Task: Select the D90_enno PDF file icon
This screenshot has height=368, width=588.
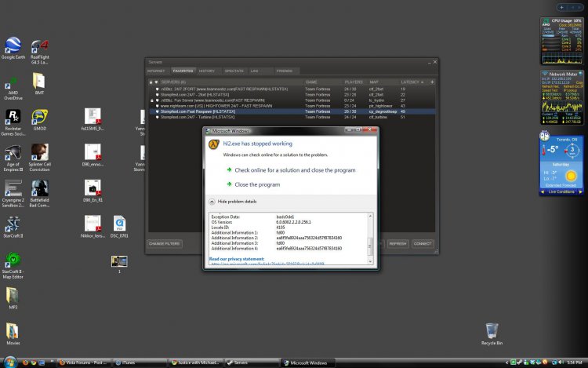Action: coord(93,155)
